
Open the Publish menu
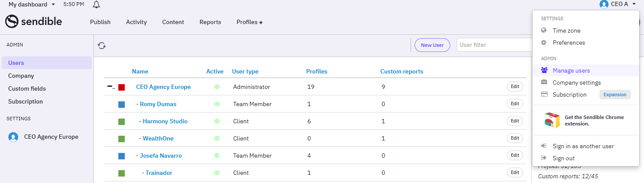[x=100, y=22]
